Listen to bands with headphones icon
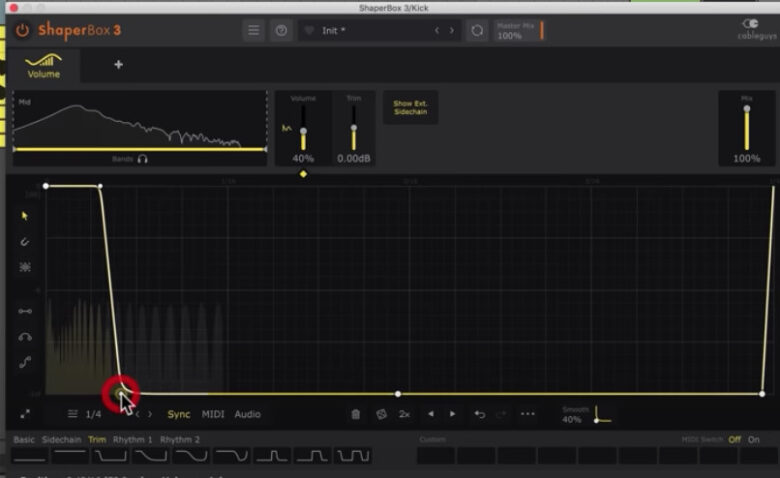780x478 pixels. [x=143, y=159]
